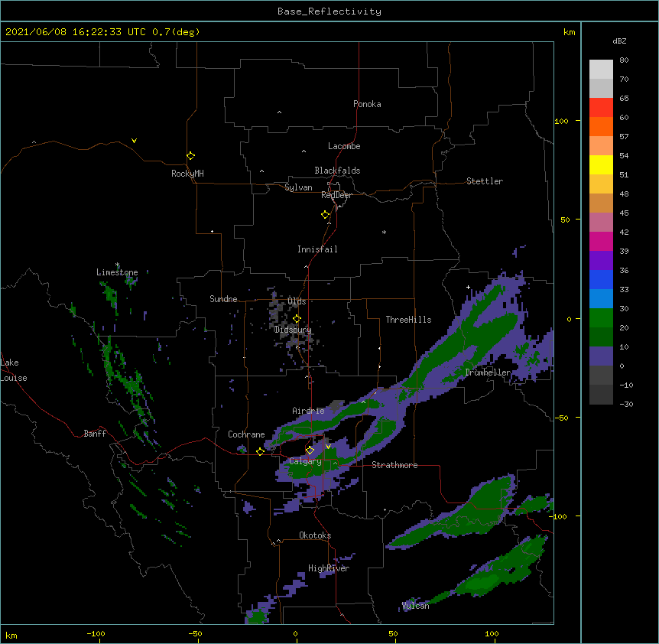
Task: Click the RockyMH label
Action: [x=187, y=174]
